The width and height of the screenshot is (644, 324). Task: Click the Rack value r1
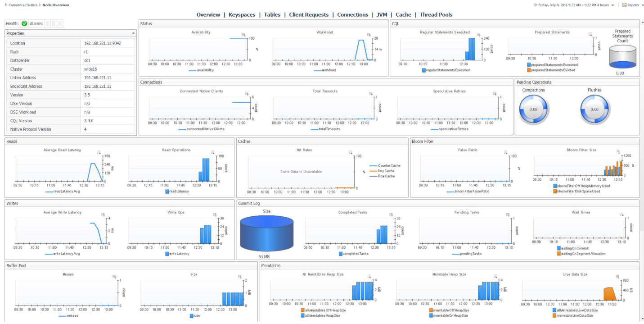pos(86,52)
